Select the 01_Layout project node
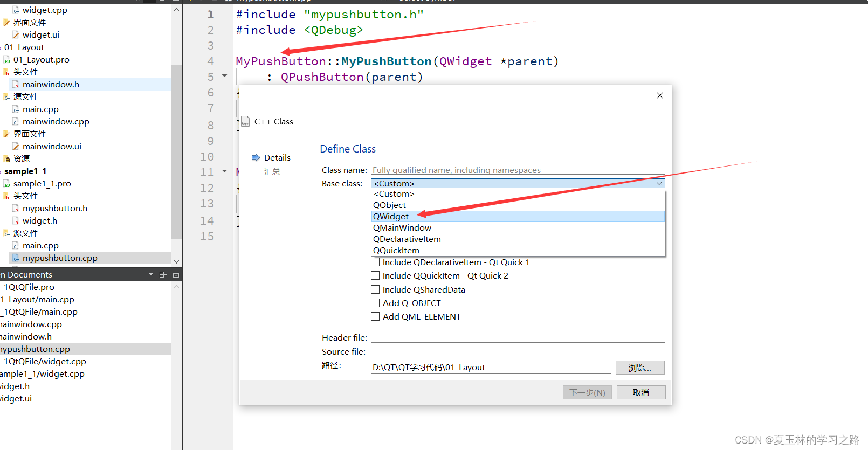The width and height of the screenshot is (868, 450). pyautogui.click(x=24, y=47)
